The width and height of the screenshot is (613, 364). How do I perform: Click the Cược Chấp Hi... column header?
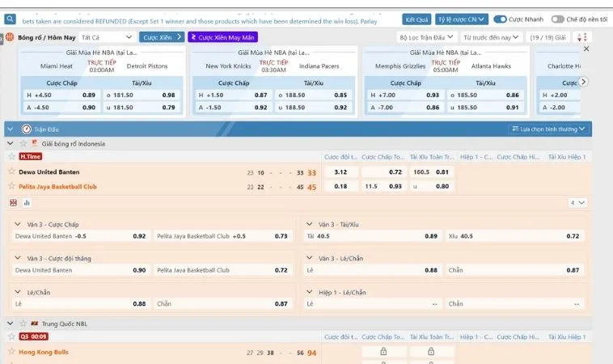coord(518,157)
